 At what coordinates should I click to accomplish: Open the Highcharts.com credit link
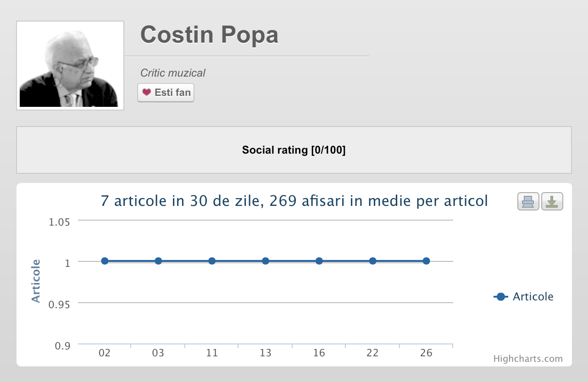click(527, 359)
